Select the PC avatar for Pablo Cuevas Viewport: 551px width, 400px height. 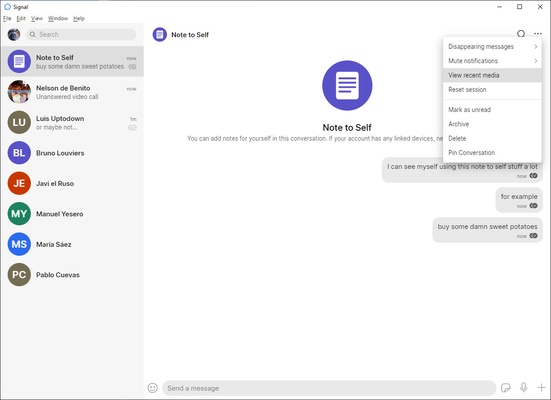tap(19, 275)
